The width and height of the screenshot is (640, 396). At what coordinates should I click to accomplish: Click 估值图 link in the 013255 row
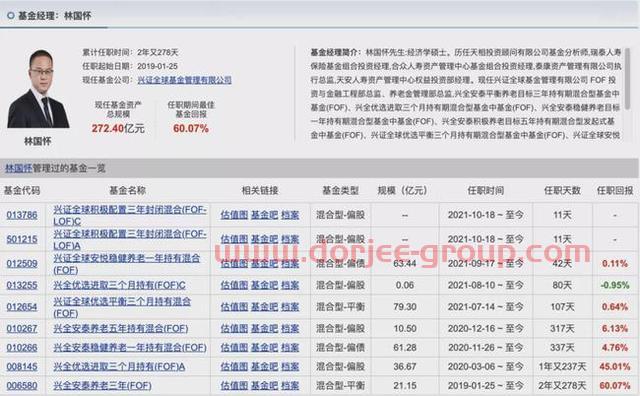[234, 285]
